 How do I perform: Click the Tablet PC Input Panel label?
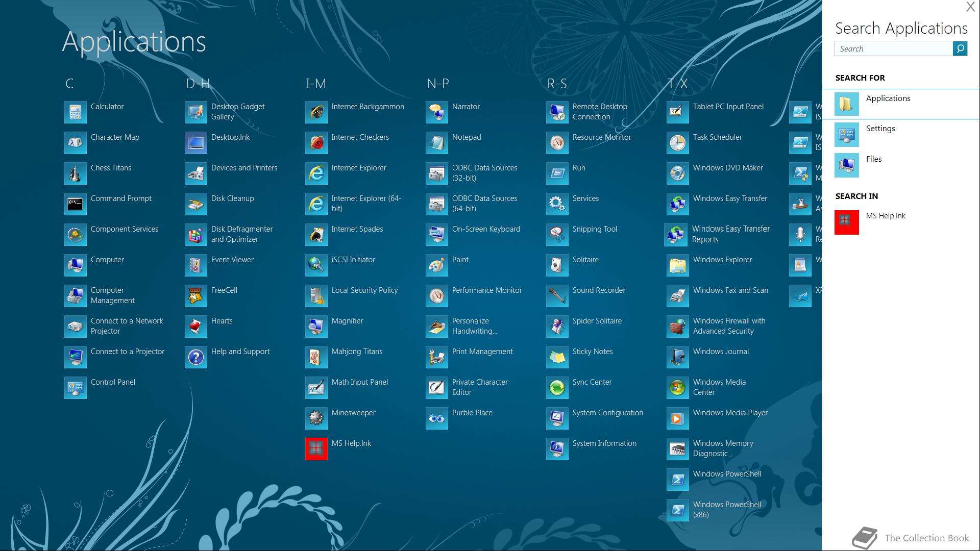[x=728, y=107]
